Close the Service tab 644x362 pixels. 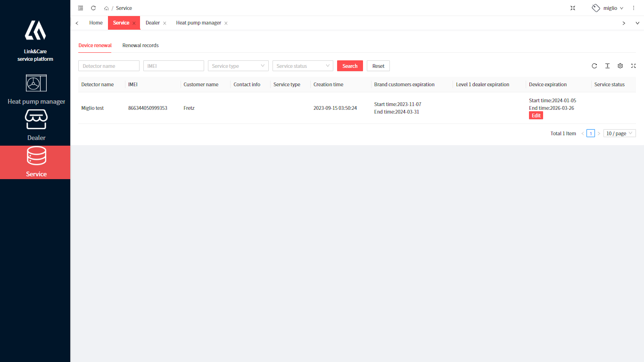[x=134, y=23]
